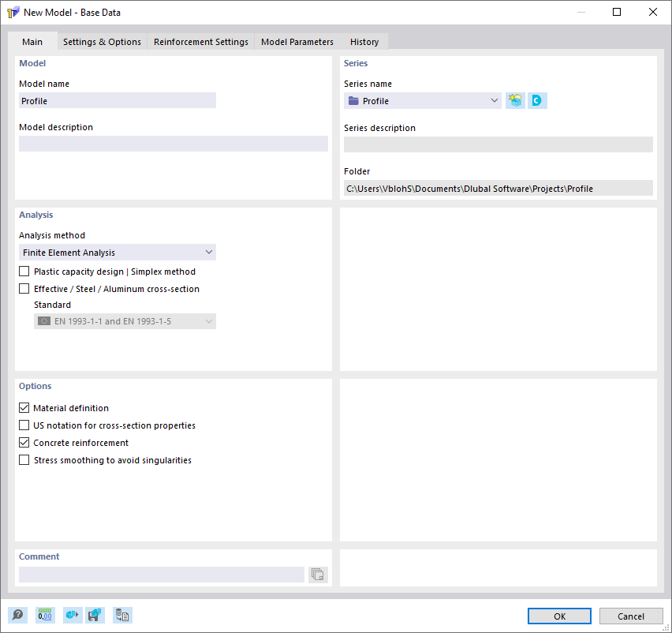Click the save-as-template toolbar icon
Screen dimensions: 672x633
(95, 615)
